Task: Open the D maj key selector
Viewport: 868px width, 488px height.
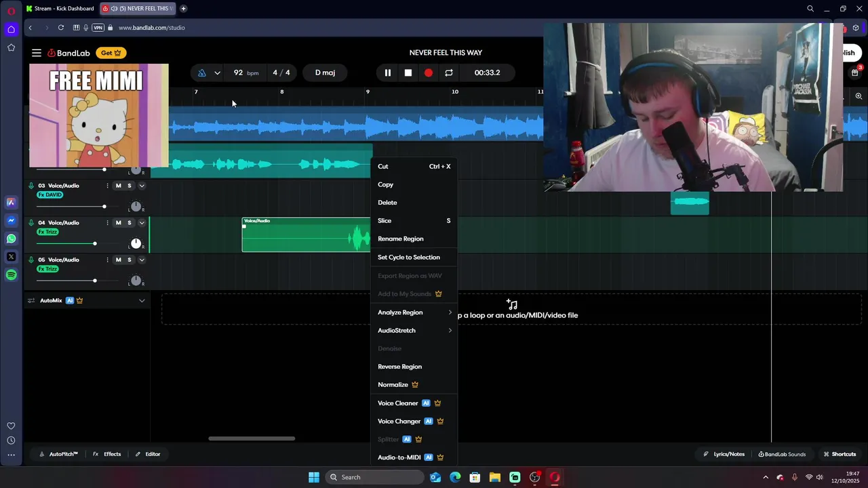Action: click(325, 73)
